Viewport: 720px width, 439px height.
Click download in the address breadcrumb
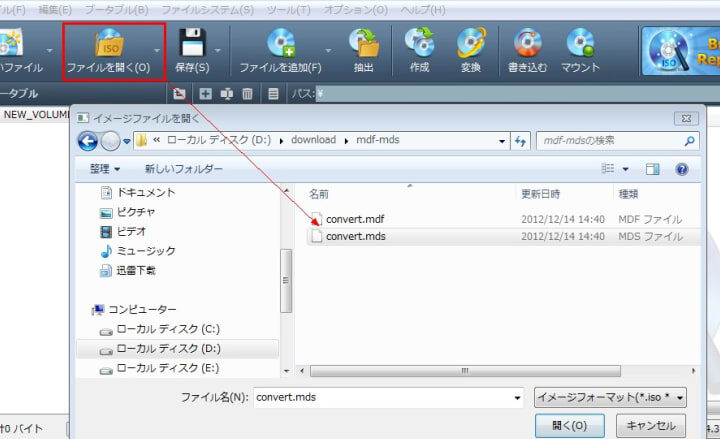tap(314, 140)
